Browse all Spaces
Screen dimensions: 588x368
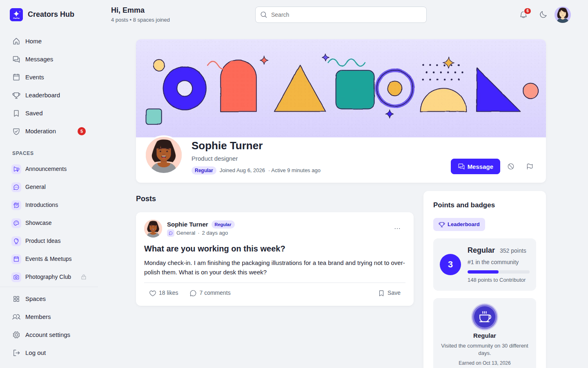(x=49, y=299)
